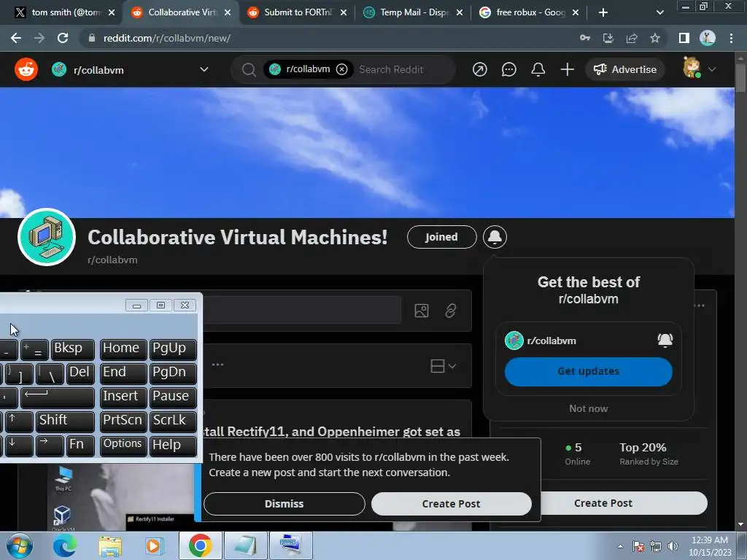Image resolution: width=747 pixels, height=560 pixels.
Task: Click Bksp key on on-screen keyboard
Action: (x=72, y=349)
